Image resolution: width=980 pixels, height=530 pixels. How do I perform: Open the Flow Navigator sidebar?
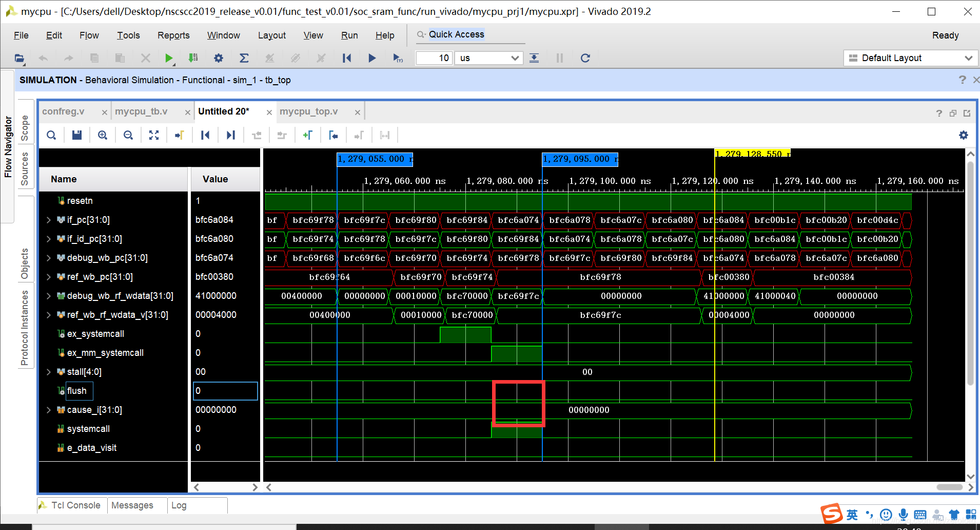click(x=8, y=146)
